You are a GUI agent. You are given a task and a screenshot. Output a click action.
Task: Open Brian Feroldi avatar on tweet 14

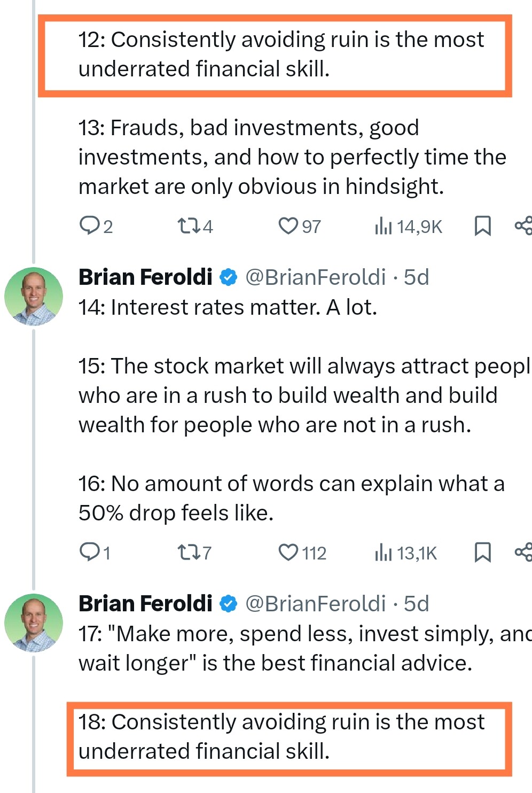[34, 297]
